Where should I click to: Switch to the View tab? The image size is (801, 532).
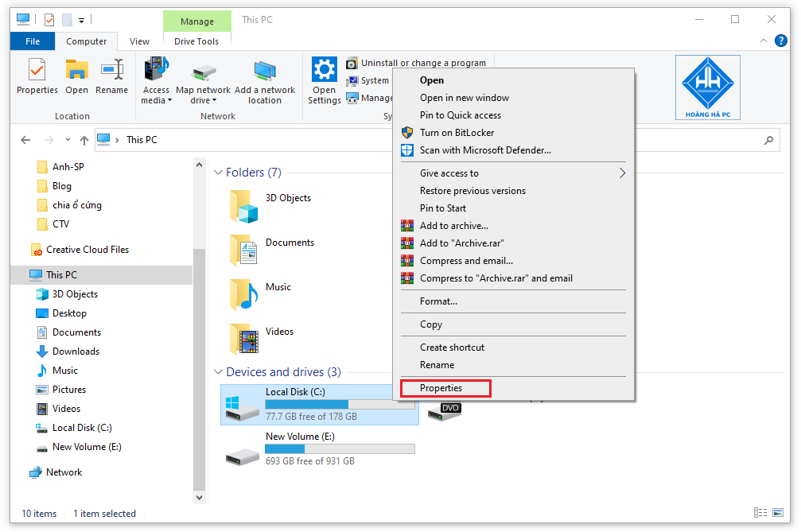[x=139, y=41]
